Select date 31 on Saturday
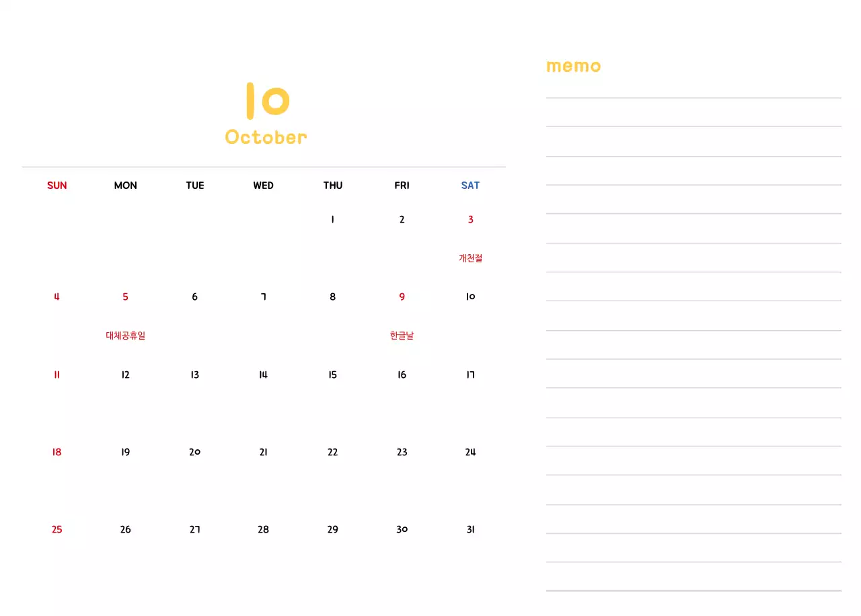 tap(470, 529)
